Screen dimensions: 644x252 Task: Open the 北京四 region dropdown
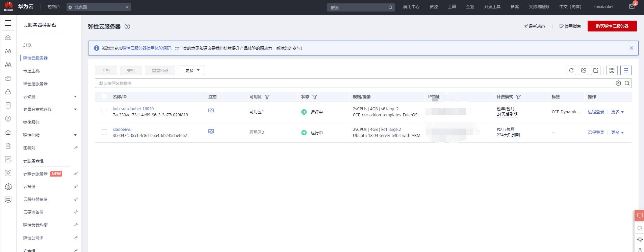click(99, 7)
